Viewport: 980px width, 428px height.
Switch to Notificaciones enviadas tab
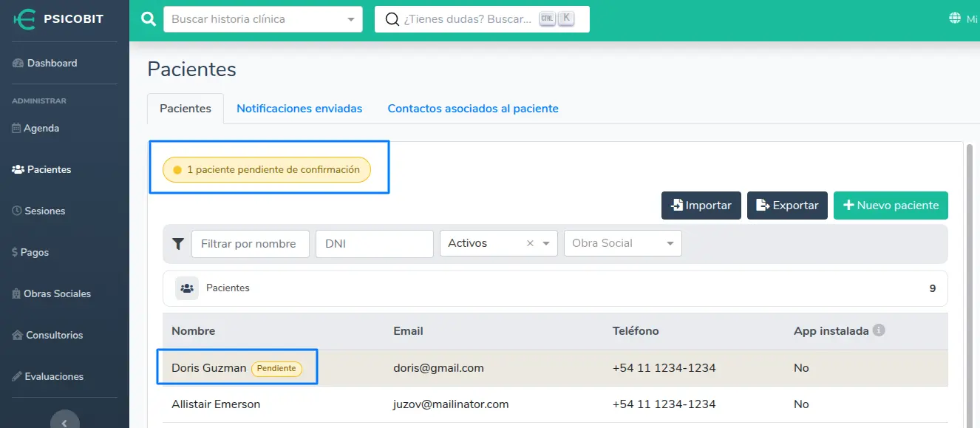coord(299,109)
